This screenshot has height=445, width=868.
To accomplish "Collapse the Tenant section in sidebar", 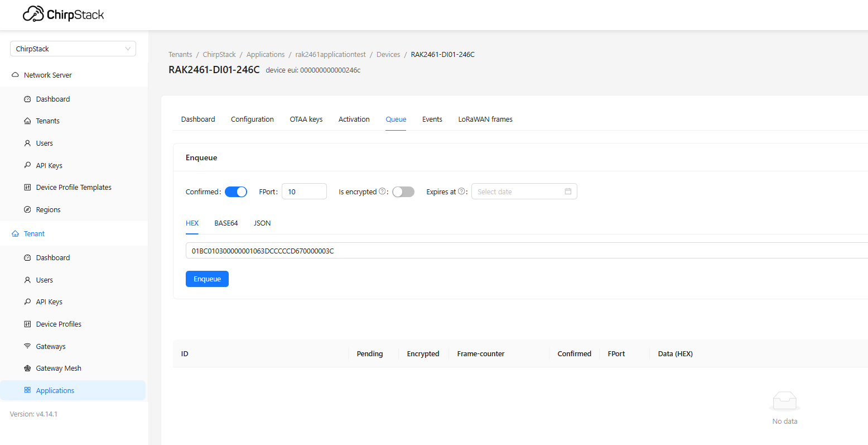I will [x=33, y=233].
